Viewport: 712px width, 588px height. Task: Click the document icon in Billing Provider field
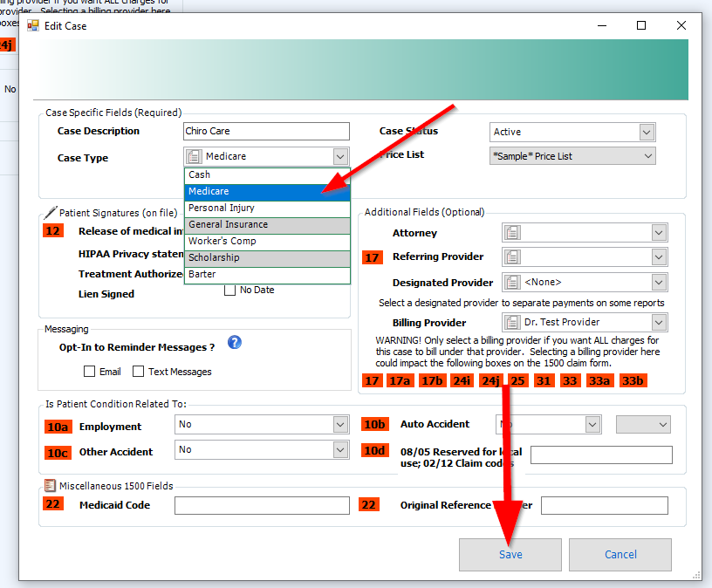click(512, 323)
